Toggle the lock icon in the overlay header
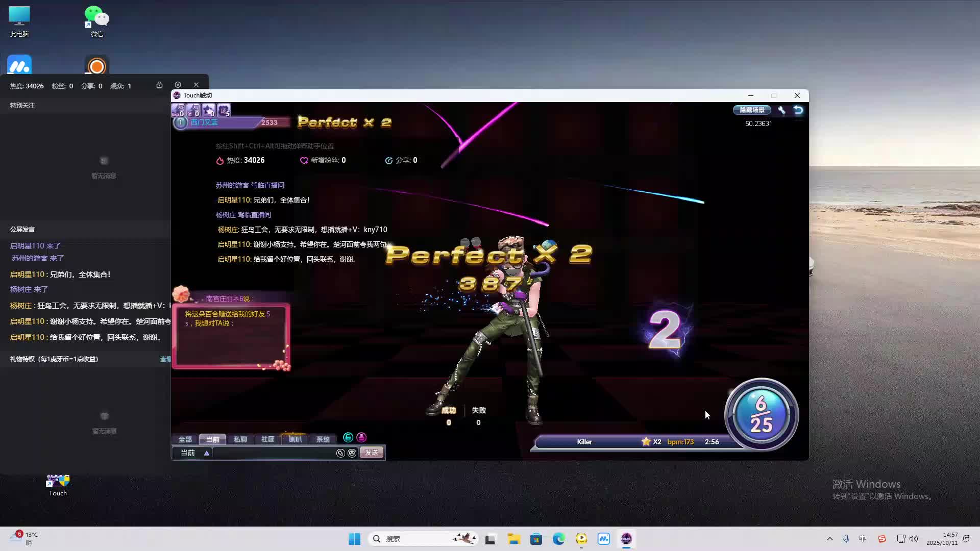980x551 pixels. 159,85
